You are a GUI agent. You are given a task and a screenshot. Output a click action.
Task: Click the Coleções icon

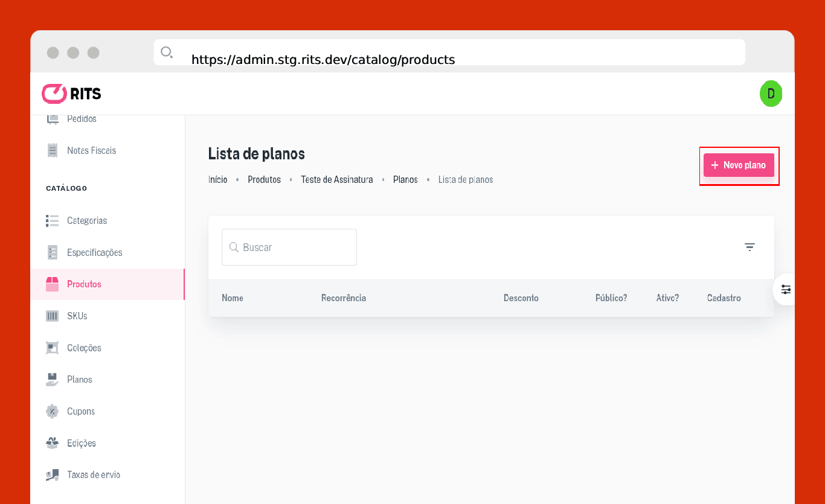53,348
